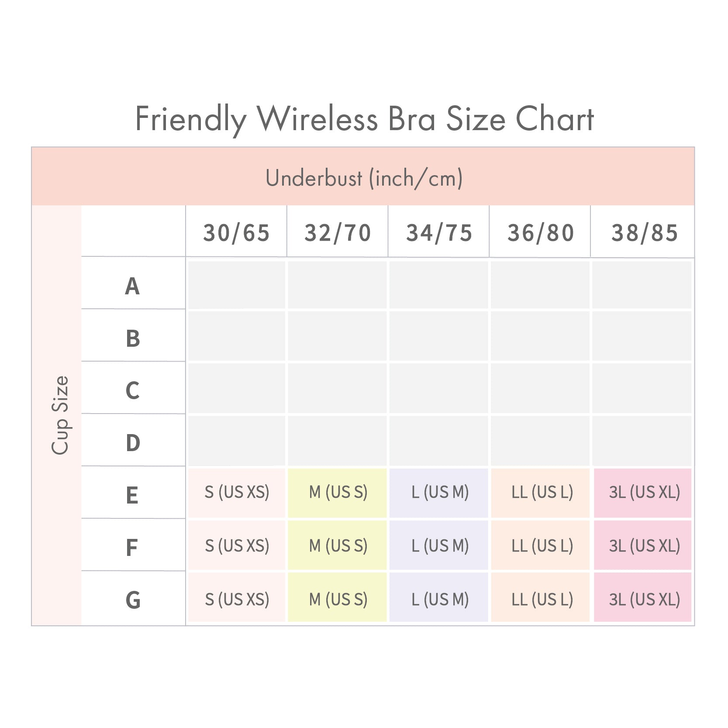Screen dimensions: 728x728
Task: Select the 32/70 underbust column header
Action: pyautogui.click(x=338, y=232)
